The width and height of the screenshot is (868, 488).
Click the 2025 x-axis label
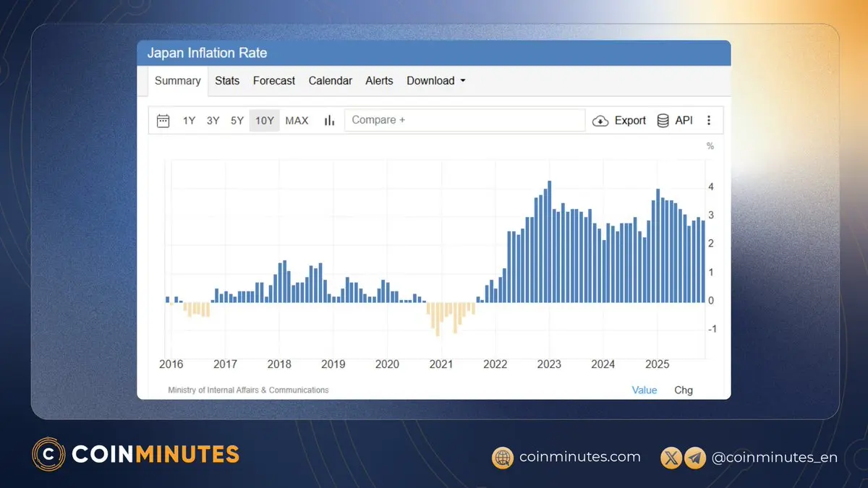(x=657, y=364)
